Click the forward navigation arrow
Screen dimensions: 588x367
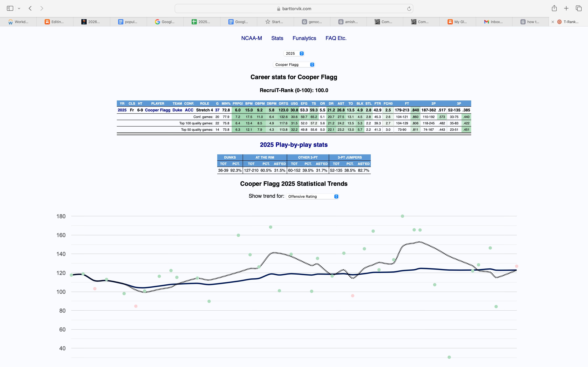point(42,9)
